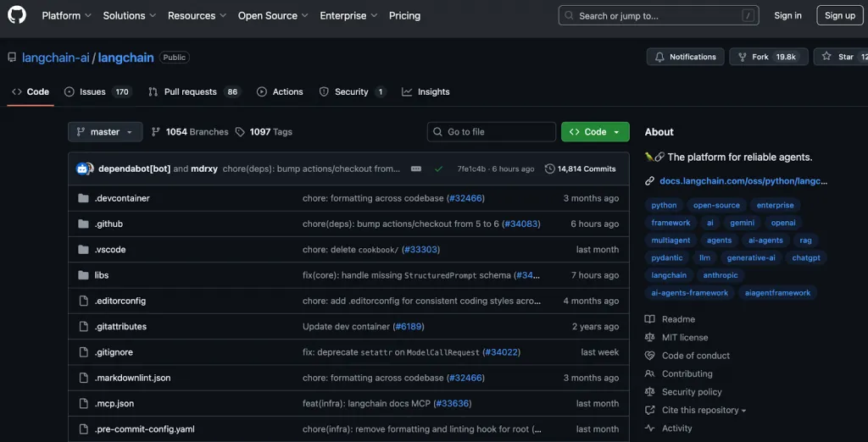Focus the Go to file field
This screenshot has height=442, width=868.
pyautogui.click(x=492, y=131)
